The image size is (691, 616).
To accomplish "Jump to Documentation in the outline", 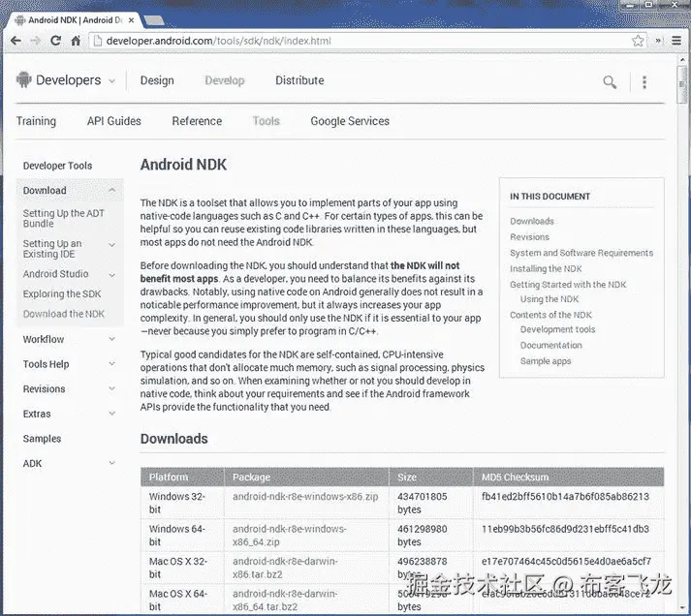I will click(x=550, y=345).
